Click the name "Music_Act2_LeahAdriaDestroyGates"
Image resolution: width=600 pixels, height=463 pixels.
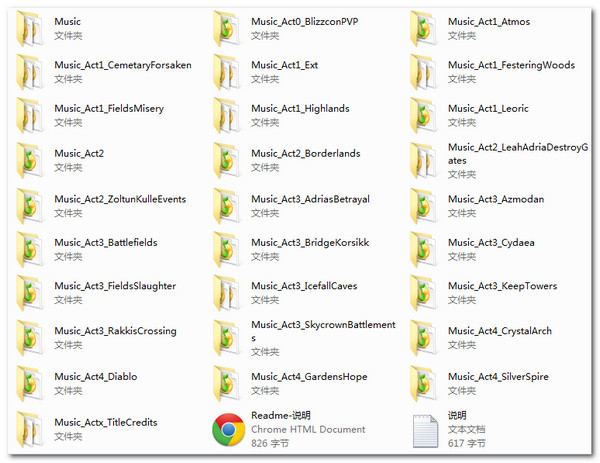518,154
